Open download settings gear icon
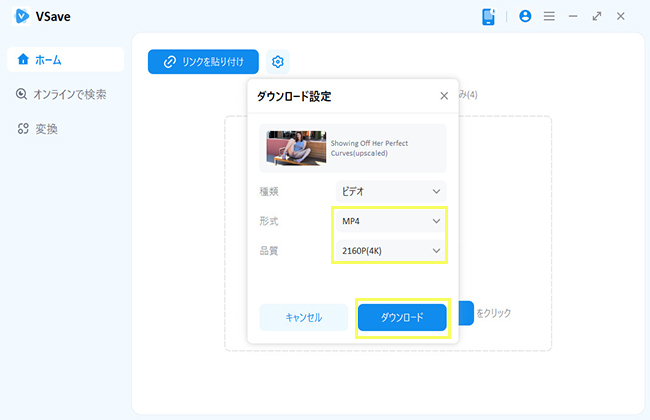This screenshot has width=650, height=420. pos(279,62)
